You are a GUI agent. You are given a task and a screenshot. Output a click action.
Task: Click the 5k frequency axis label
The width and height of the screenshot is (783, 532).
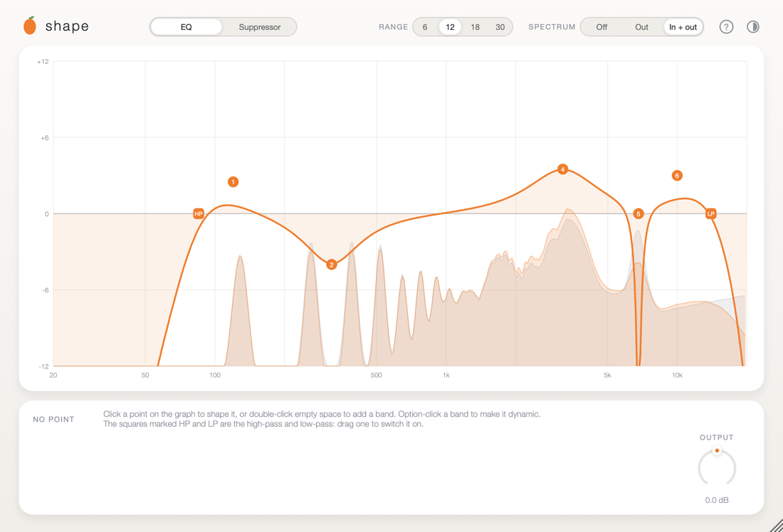pyautogui.click(x=607, y=376)
